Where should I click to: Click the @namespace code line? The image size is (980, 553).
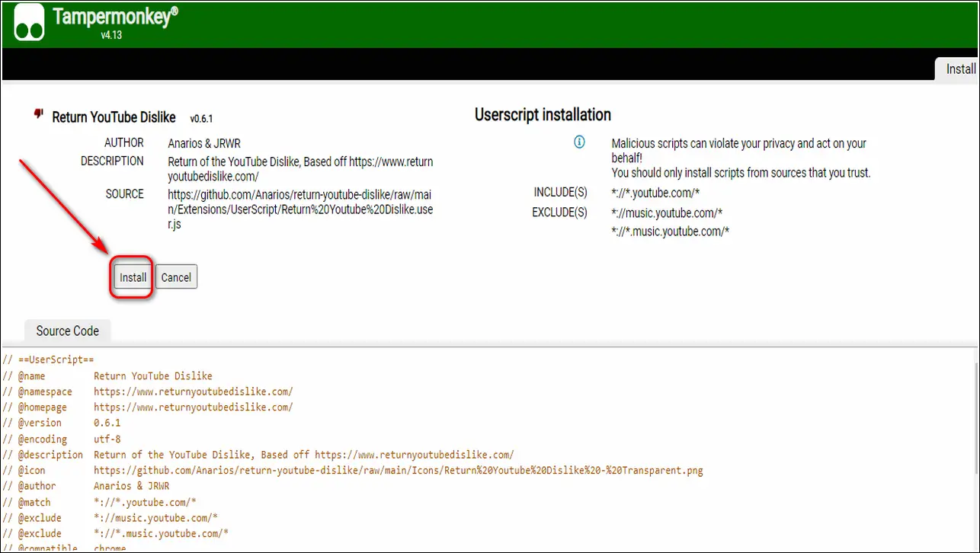point(148,392)
